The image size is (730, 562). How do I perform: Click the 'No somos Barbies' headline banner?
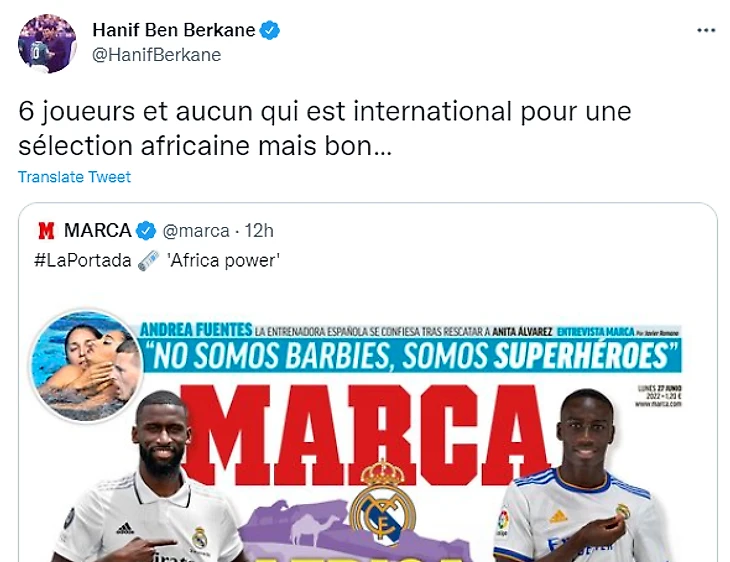(x=412, y=356)
